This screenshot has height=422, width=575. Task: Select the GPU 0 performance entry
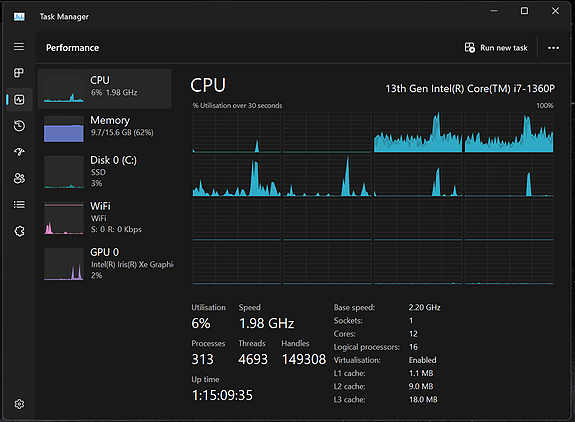click(x=105, y=264)
